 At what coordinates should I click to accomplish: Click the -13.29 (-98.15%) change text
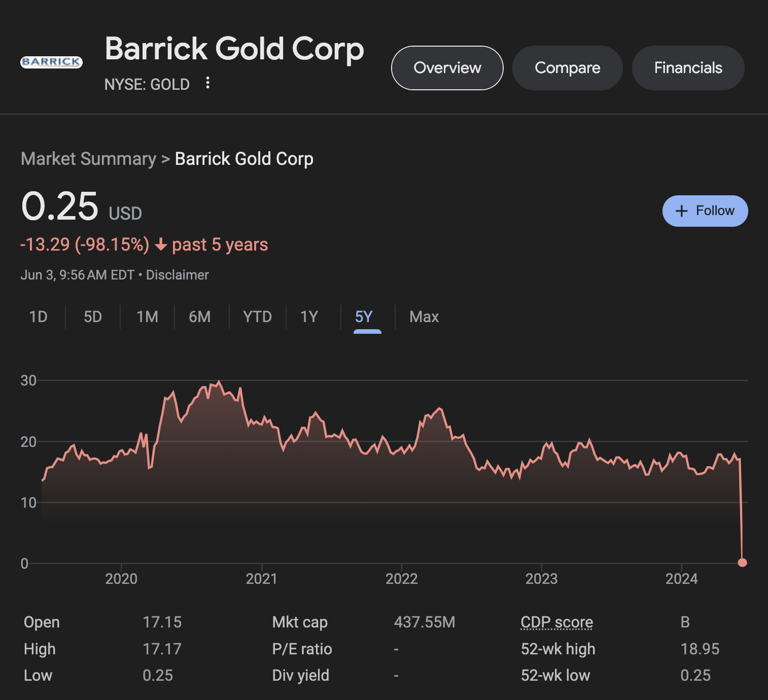85,244
